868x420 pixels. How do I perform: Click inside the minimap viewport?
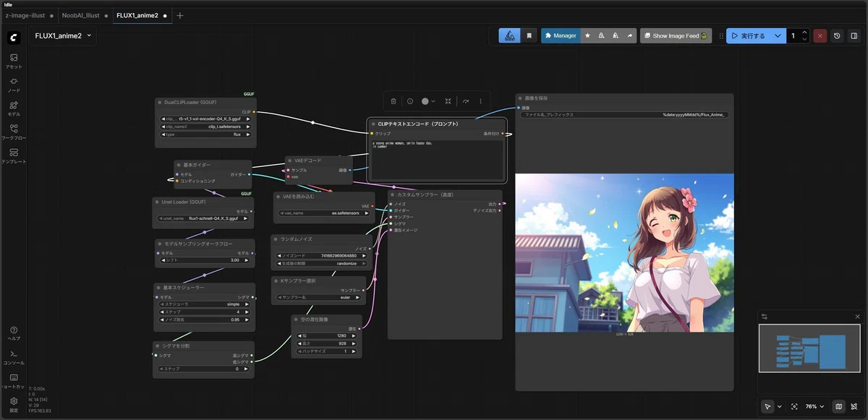(x=809, y=348)
